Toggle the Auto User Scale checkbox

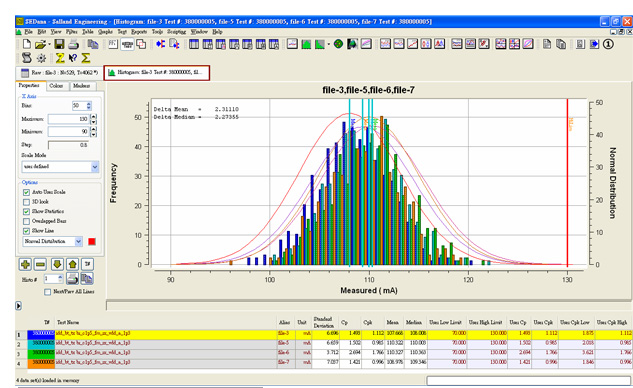click(26, 192)
